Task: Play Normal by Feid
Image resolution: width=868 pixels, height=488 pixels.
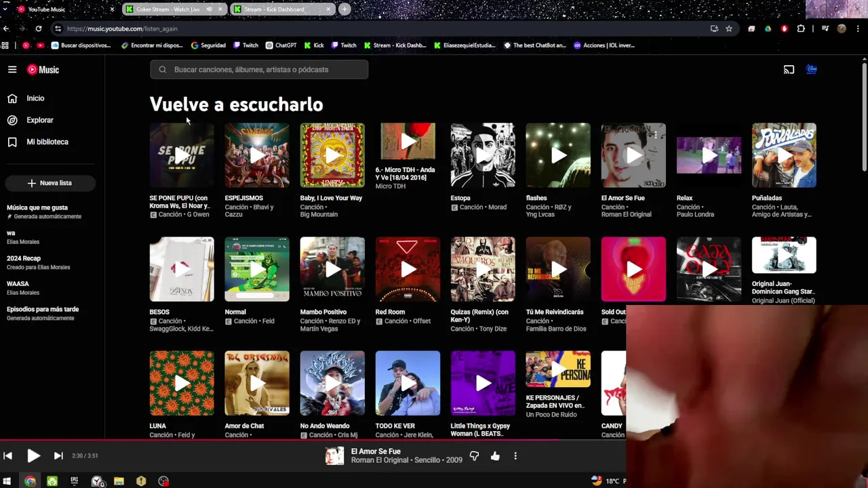Action: click(257, 269)
